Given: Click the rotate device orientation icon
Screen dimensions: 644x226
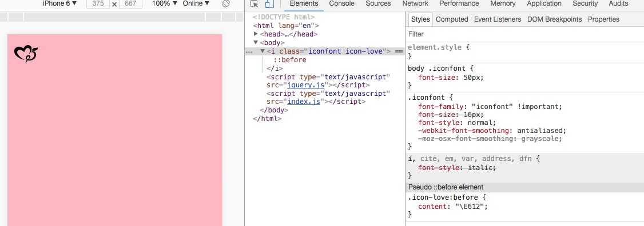Looking at the screenshot, I should pyautogui.click(x=225, y=3).
